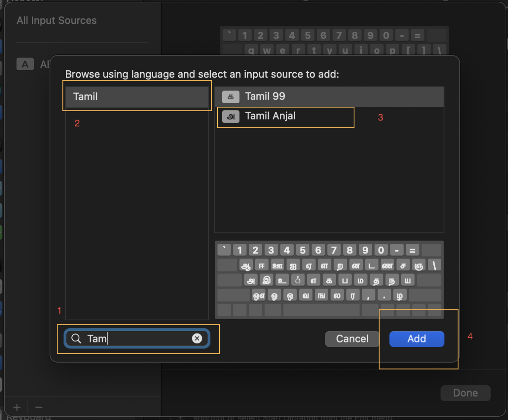Click the 'A' ABC badge in the sidebar
The width and height of the screenshot is (508, 420).
point(25,64)
